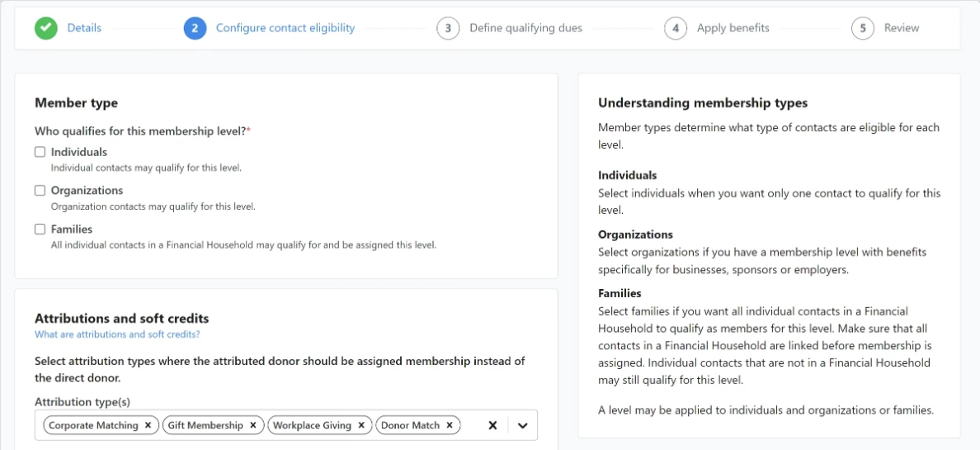Click the step 4 circle icon
Viewport: 980px width, 450px height.
coord(676,28)
